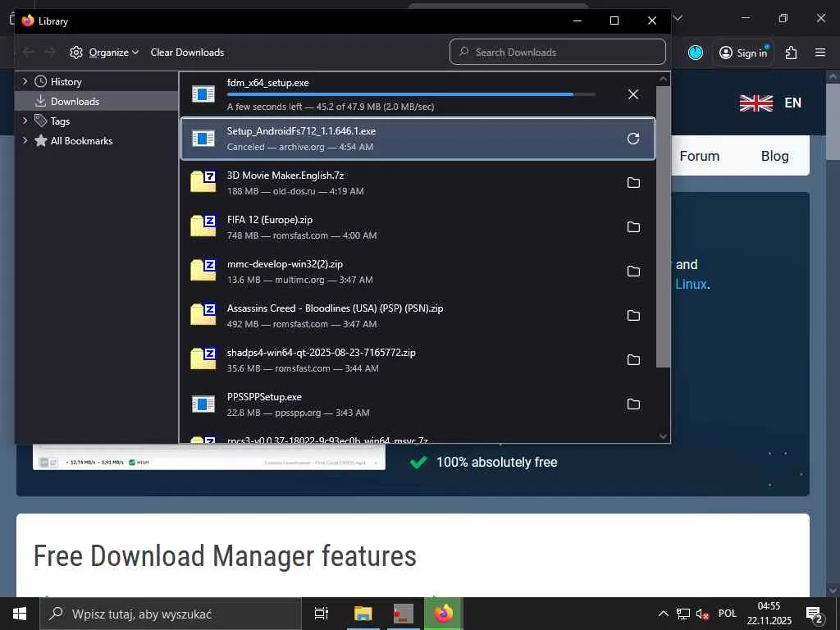Click the fdm_x64_setup.exe download progress bar
Screen dimensions: 840x630
(x=411, y=94)
